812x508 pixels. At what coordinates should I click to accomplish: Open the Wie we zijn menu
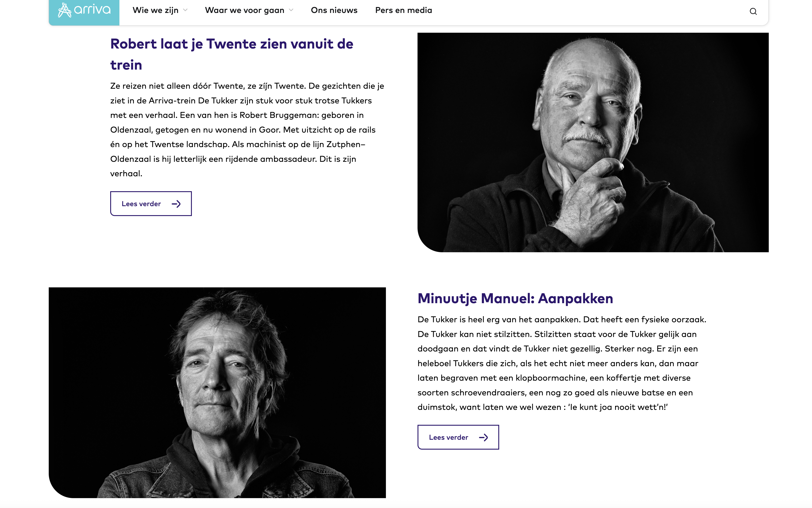point(156,10)
